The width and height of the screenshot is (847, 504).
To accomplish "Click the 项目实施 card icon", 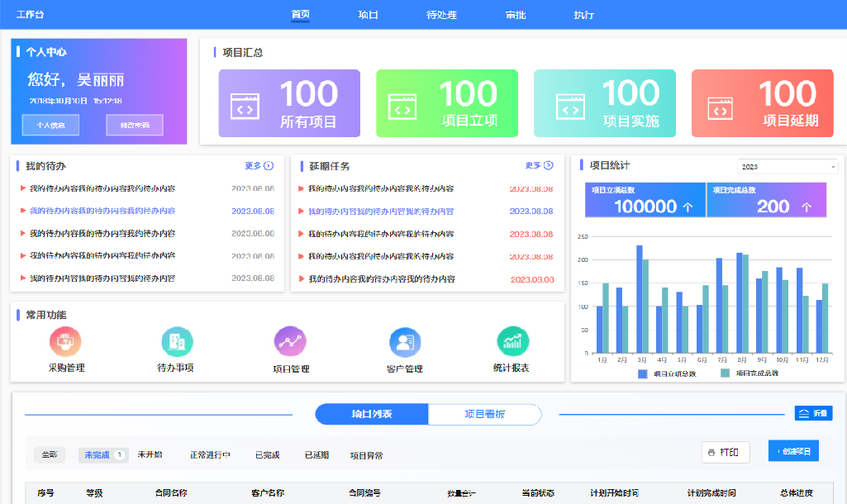I will 569,107.
